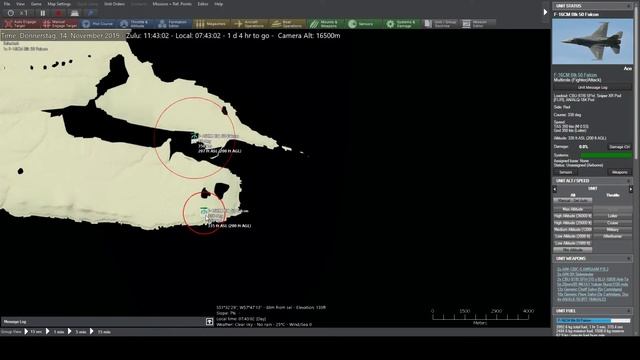640x360 pixels.
Task: Collapse the UNIT WEAPONS panel
Action: click(x=629, y=259)
